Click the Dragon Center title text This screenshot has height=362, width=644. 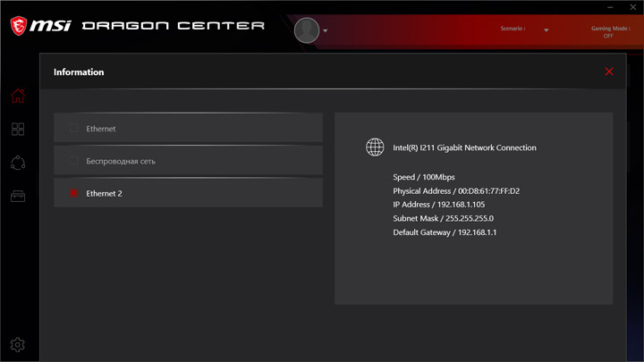tap(173, 26)
